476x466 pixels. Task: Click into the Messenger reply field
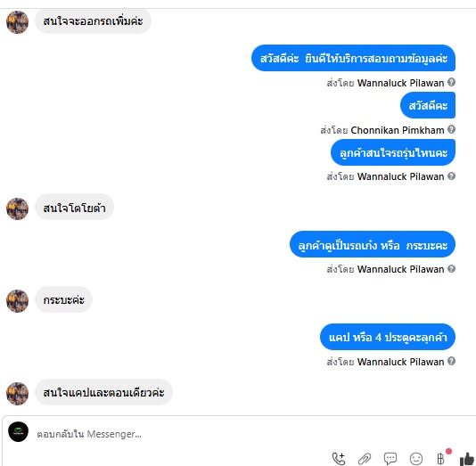point(182,434)
